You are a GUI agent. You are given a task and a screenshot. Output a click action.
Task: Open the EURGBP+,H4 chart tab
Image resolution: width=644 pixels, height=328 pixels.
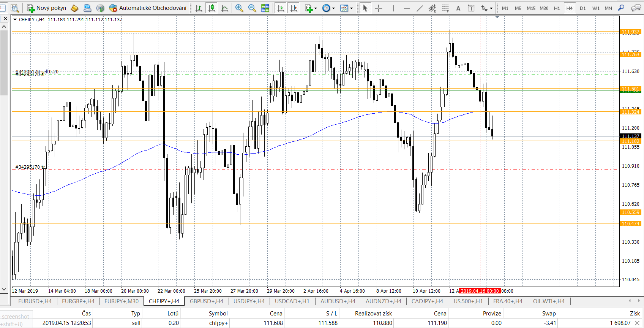(78, 301)
